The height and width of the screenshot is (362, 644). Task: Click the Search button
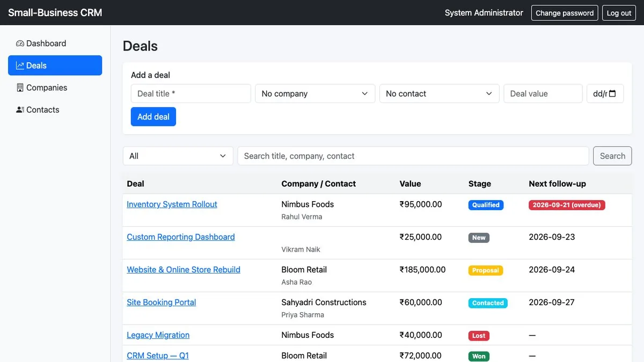612,156
